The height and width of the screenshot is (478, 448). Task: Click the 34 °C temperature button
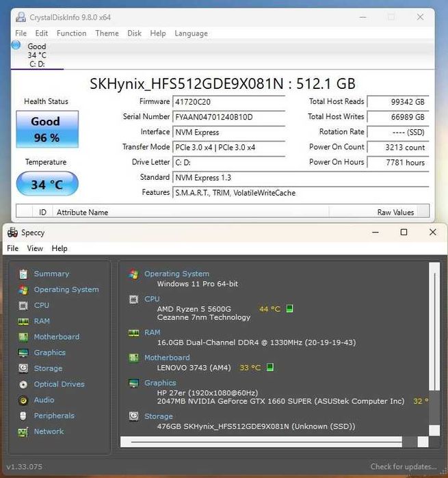[x=47, y=184]
